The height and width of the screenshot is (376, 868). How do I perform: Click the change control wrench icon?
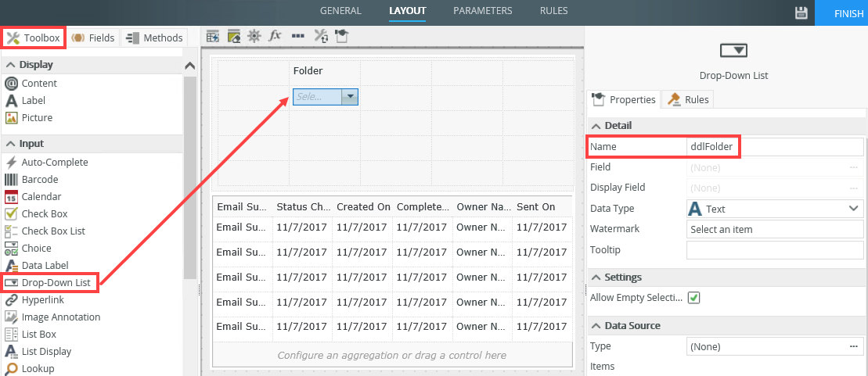tap(321, 37)
